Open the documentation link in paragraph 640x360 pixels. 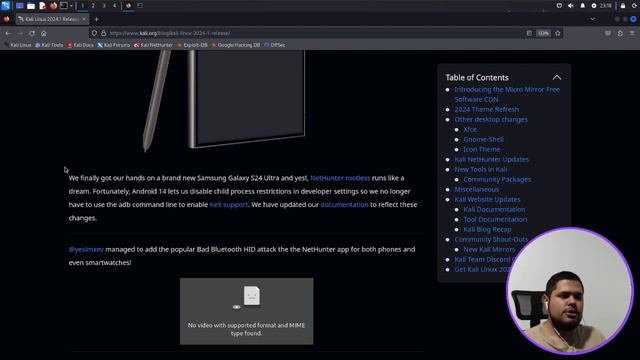[x=344, y=205]
